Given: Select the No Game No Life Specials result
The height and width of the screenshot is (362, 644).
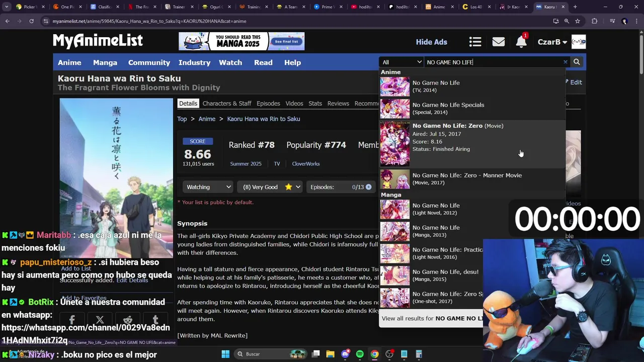Looking at the screenshot, I should tap(472, 109).
